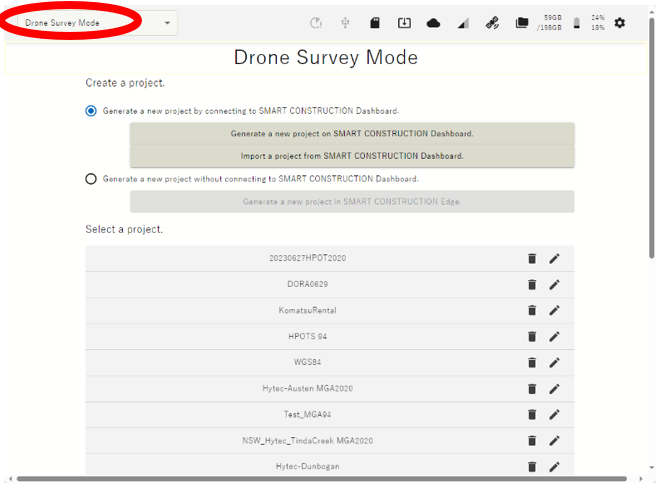Click the satellite GNSS icon
Screen dimensions: 662x488
point(492,23)
